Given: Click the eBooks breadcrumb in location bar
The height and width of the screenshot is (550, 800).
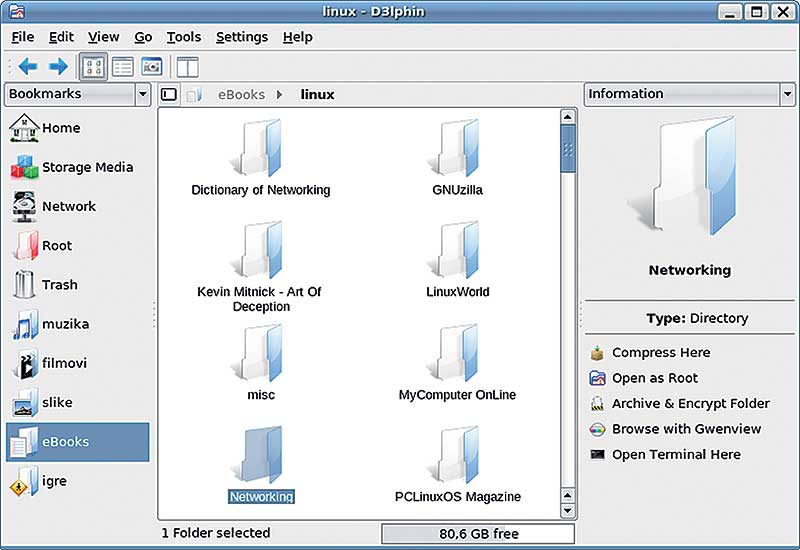Looking at the screenshot, I should [241, 95].
